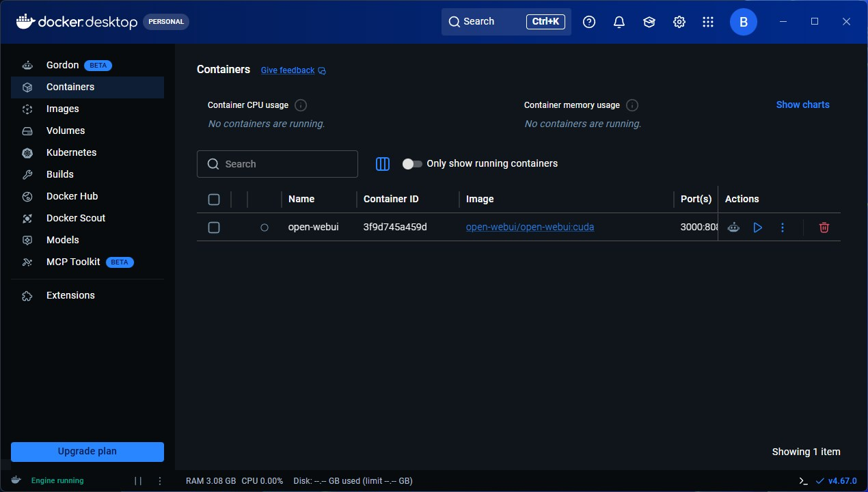The width and height of the screenshot is (868, 492).
Task: Ask Gordon about open-webui container icon
Action: 733,228
